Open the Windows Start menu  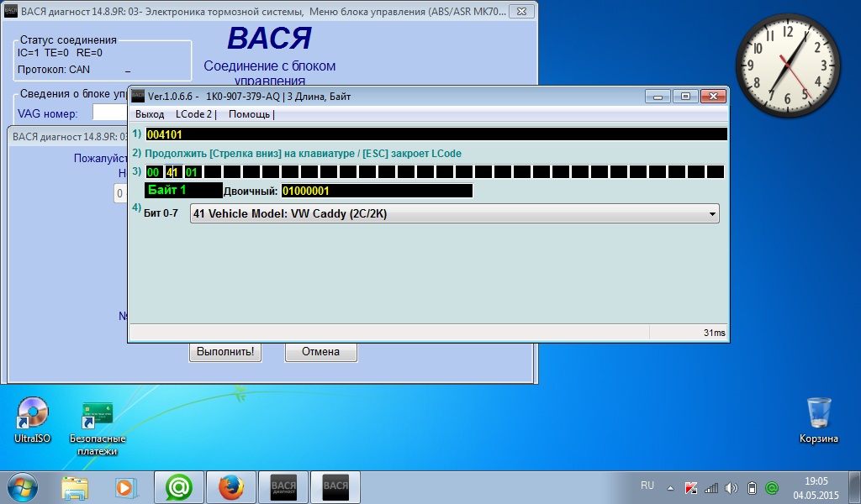pos(23,487)
